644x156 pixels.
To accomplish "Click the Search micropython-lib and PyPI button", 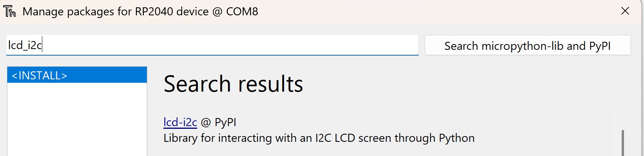I will [x=527, y=46].
